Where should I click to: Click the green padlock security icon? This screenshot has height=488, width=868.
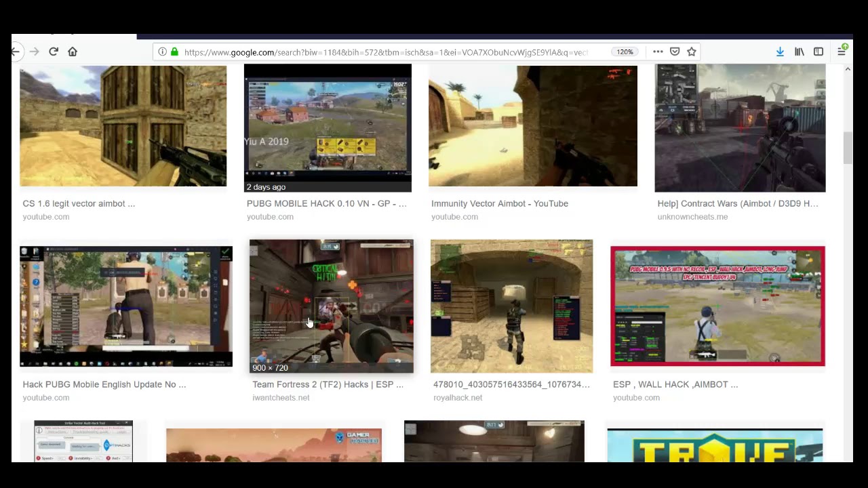pyautogui.click(x=174, y=52)
